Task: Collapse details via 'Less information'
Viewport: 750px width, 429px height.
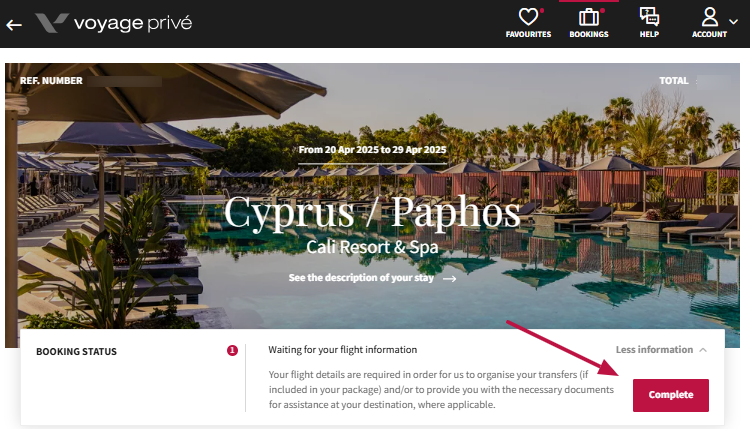Action: point(661,350)
